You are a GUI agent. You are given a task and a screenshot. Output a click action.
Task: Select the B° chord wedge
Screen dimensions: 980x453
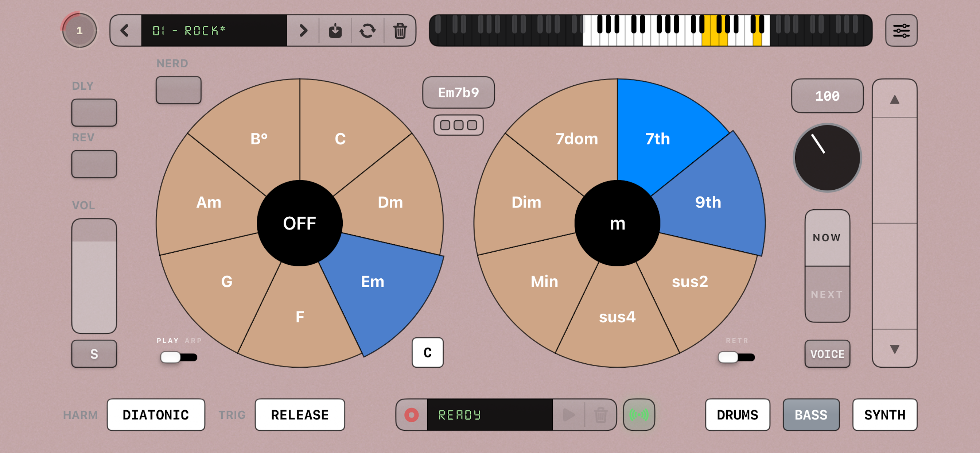point(259,139)
